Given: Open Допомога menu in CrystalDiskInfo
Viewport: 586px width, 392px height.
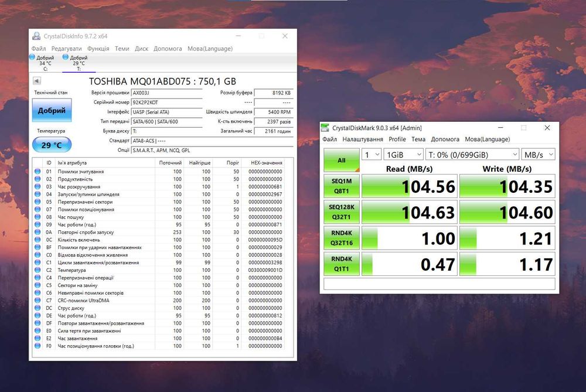Looking at the screenshot, I should pyautogui.click(x=168, y=49).
